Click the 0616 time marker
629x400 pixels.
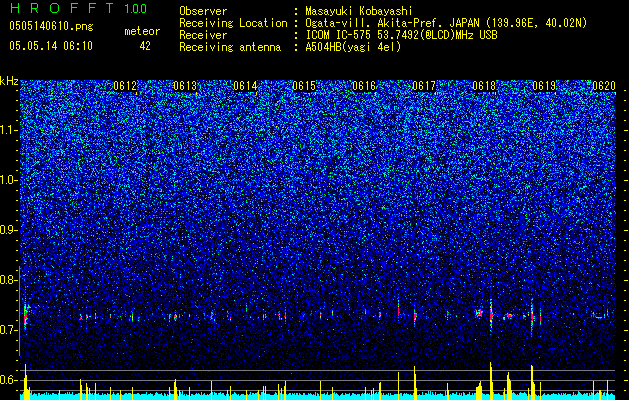(364, 86)
